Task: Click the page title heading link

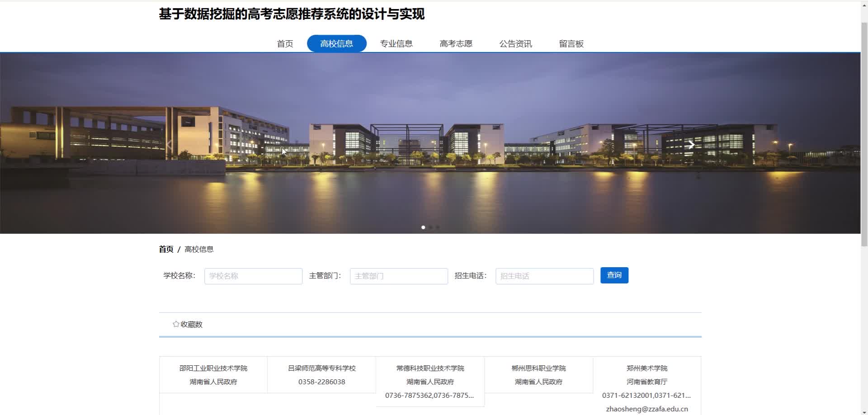Action: (292, 14)
